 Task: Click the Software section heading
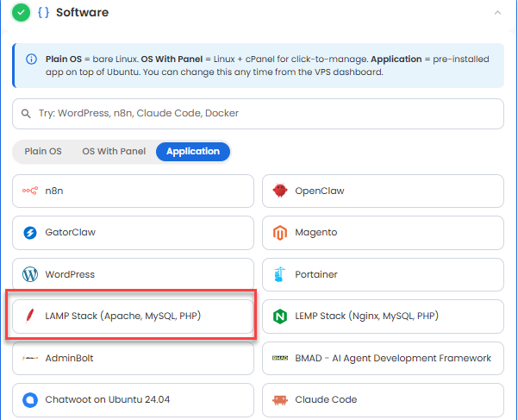click(82, 13)
